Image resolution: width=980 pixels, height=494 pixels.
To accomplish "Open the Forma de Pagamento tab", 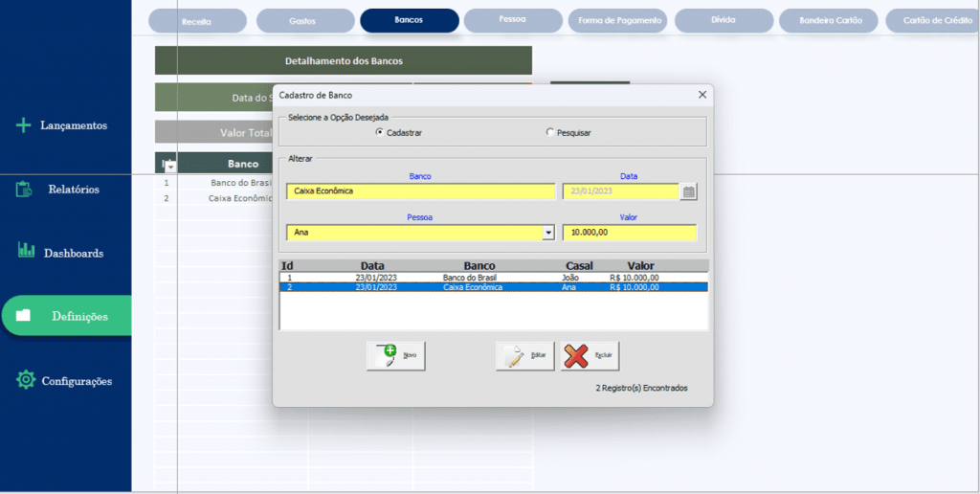I will (x=617, y=20).
